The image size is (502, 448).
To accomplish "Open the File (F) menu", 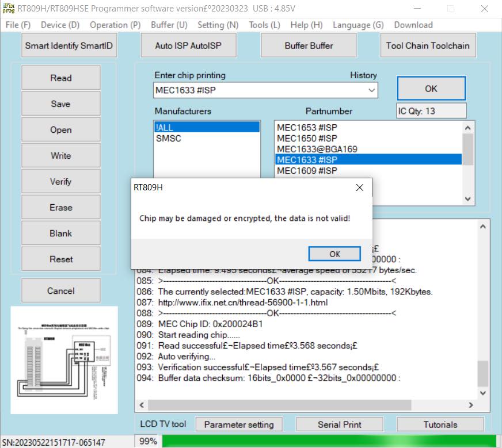I will pos(18,25).
